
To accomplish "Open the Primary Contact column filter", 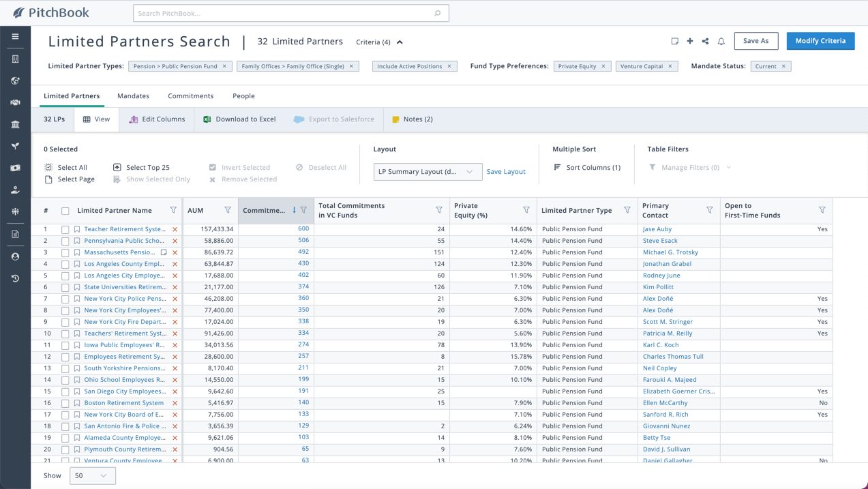I will point(710,210).
